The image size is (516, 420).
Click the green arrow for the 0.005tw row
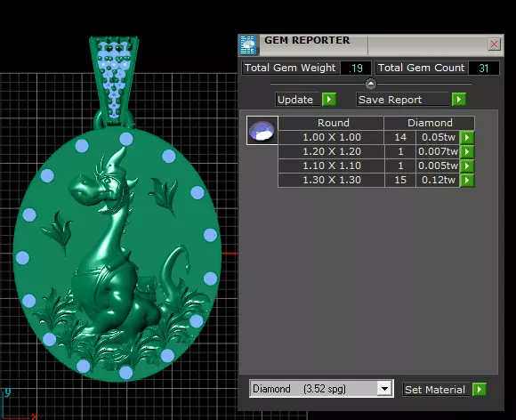[467, 166]
